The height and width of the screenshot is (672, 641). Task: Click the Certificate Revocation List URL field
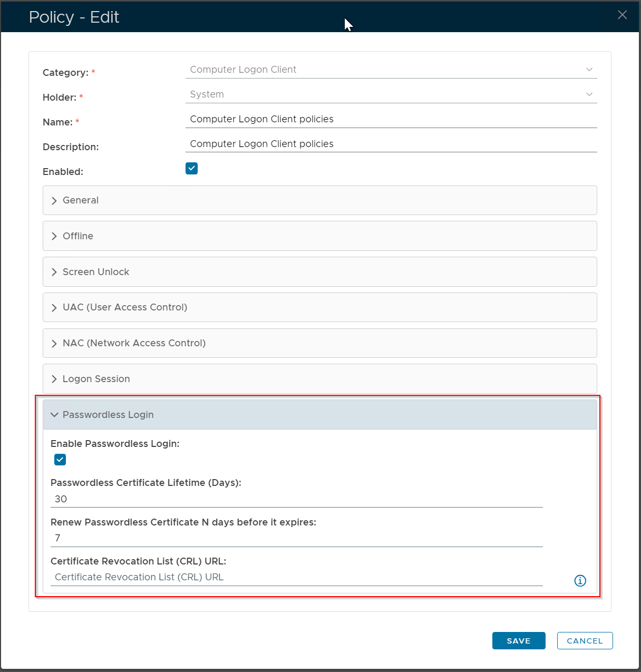point(296,577)
